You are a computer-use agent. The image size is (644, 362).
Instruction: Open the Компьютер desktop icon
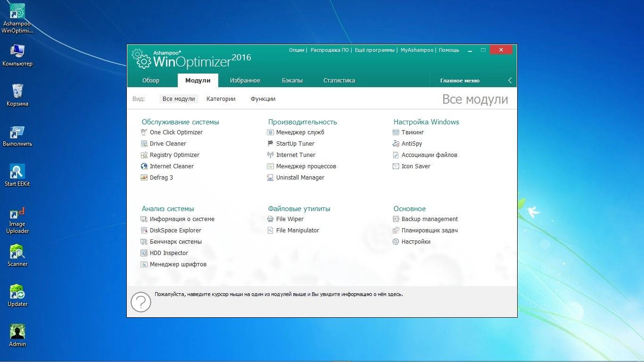click(17, 55)
